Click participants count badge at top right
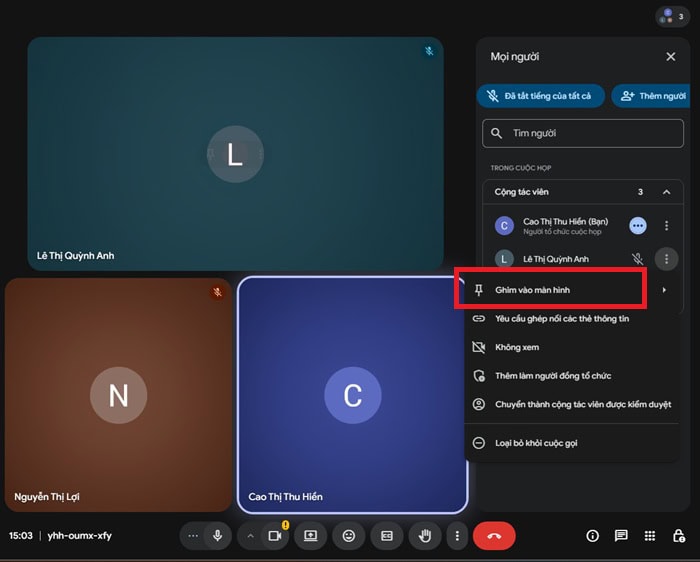This screenshot has width=700, height=562. coord(672,17)
